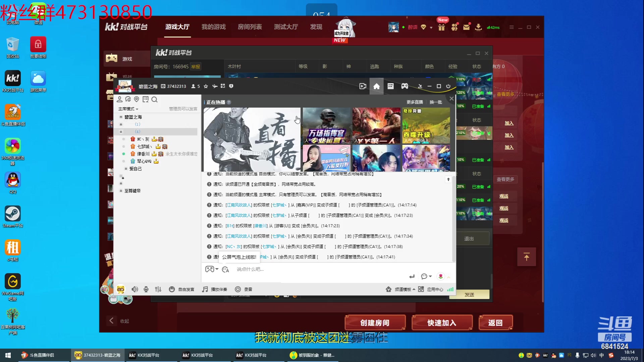Toggle microphone icon in YY bottom bar
This screenshot has width=644, height=362.
pyautogui.click(x=146, y=289)
